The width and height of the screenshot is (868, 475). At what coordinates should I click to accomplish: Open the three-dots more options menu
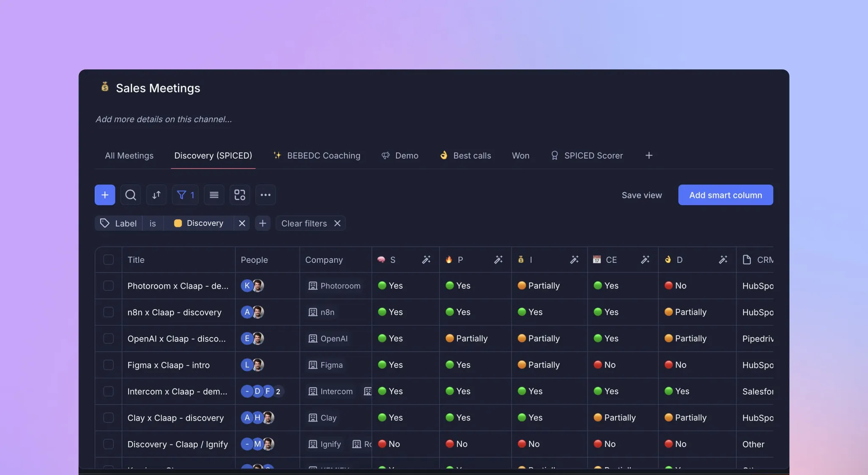pos(265,195)
